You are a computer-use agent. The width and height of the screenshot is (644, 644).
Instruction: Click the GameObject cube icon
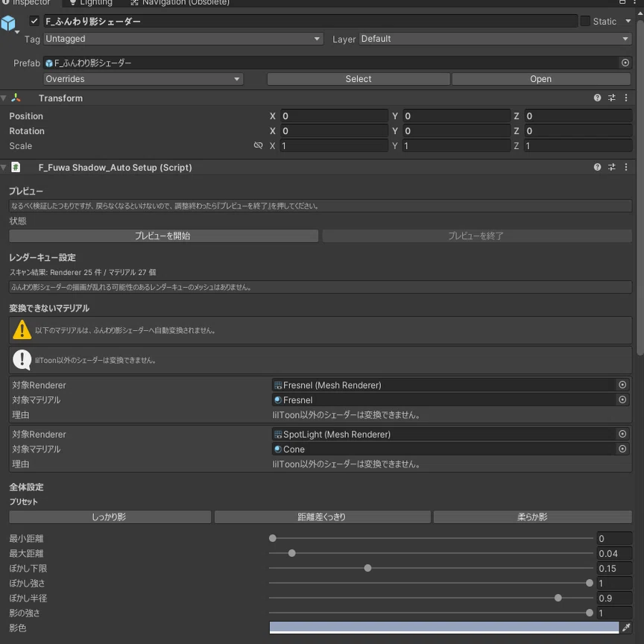coord(8,22)
